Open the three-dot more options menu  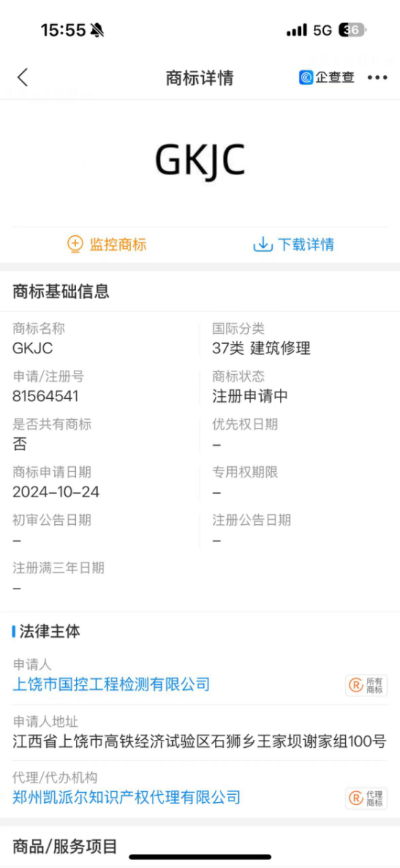coord(378,77)
